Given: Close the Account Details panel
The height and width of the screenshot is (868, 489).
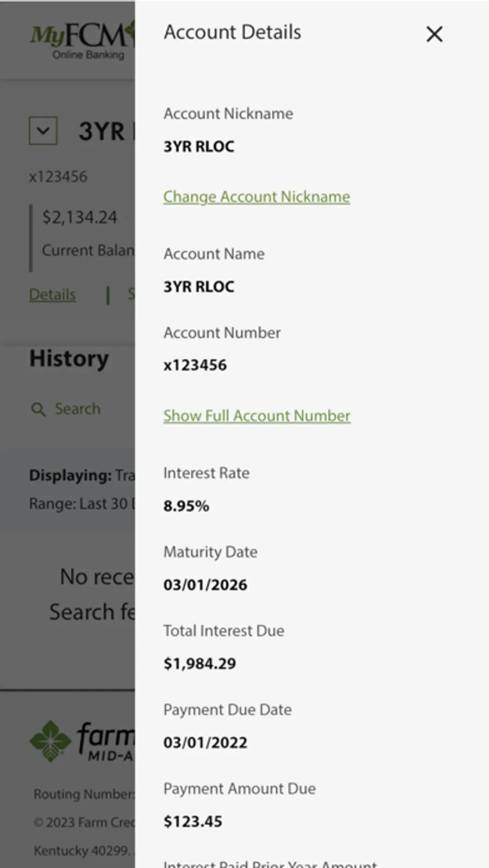Looking at the screenshot, I should pos(434,34).
